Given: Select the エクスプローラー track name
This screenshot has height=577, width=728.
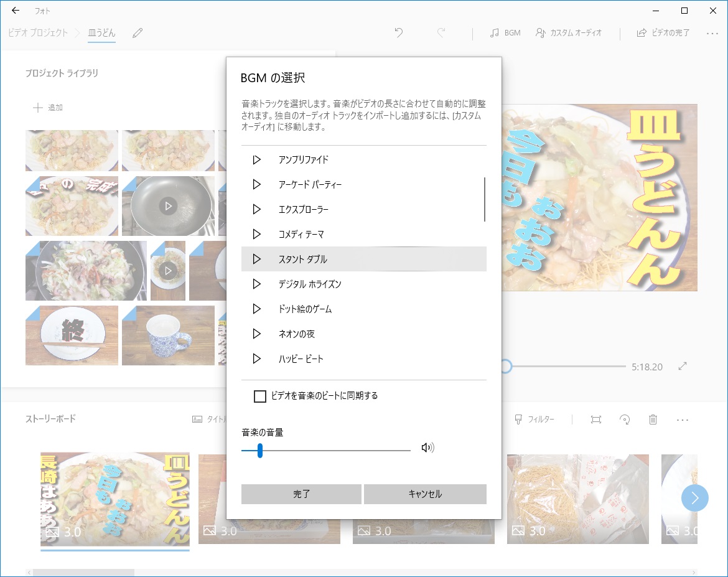Looking at the screenshot, I should coord(303,210).
